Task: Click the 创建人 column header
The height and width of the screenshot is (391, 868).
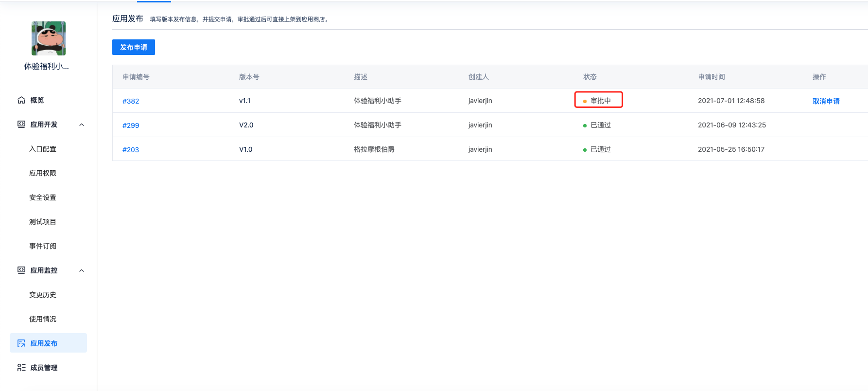Action: coord(479,77)
